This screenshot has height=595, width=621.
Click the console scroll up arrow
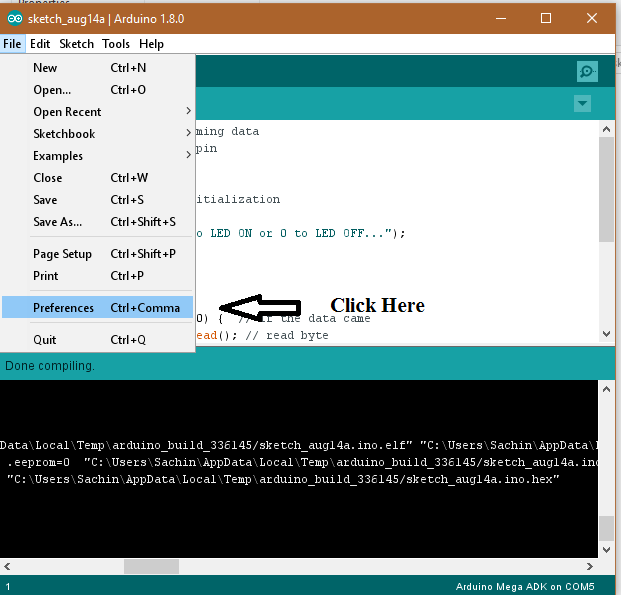(x=606, y=389)
